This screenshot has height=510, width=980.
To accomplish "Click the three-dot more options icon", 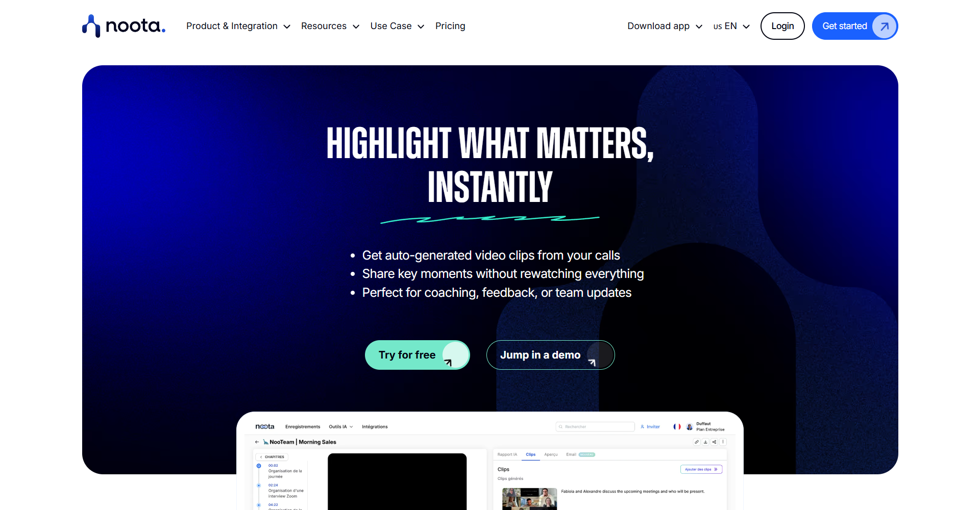I will click(723, 442).
